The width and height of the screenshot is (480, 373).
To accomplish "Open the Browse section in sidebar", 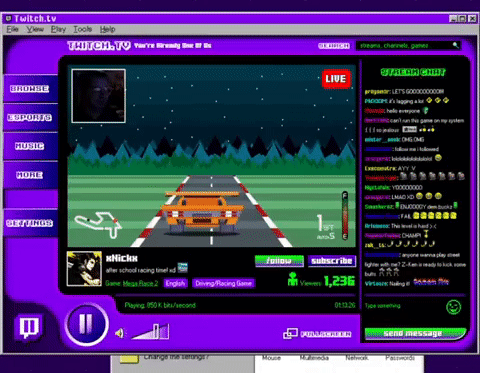I will click(x=30, y=89).
